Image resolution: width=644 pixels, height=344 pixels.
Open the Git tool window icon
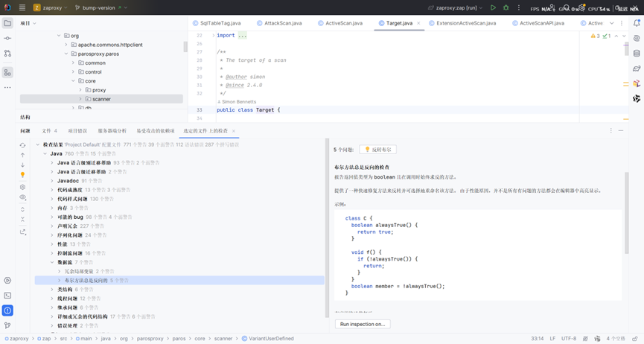coord(7,325)
